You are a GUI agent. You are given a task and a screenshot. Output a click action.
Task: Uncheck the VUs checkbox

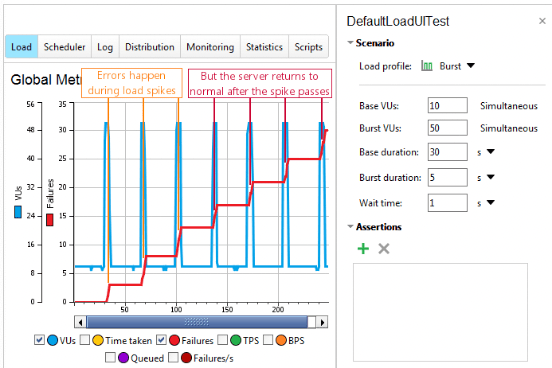pos(39,340)
